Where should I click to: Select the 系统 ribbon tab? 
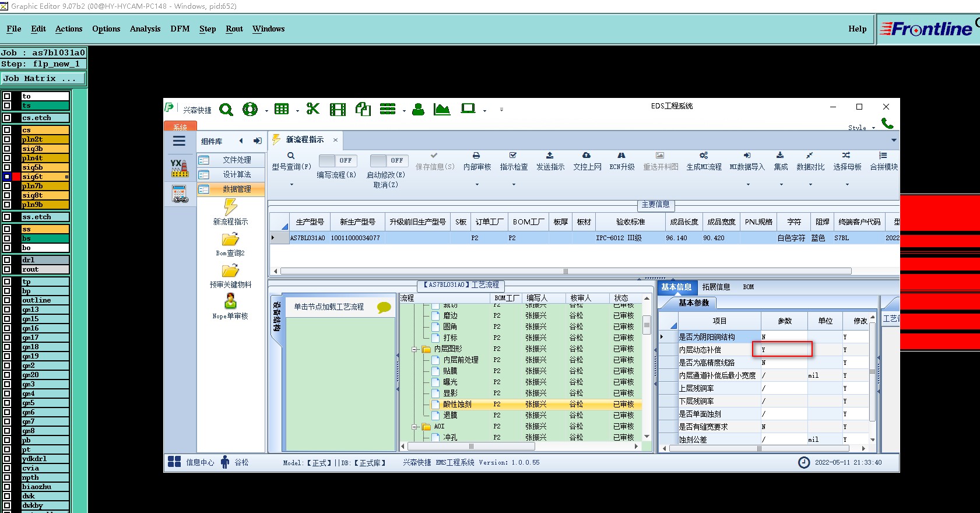coord(180,127)
